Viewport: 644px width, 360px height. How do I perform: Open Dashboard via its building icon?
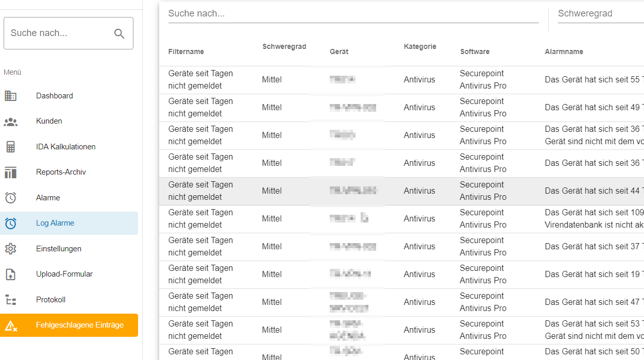click(x=10, y=96)
